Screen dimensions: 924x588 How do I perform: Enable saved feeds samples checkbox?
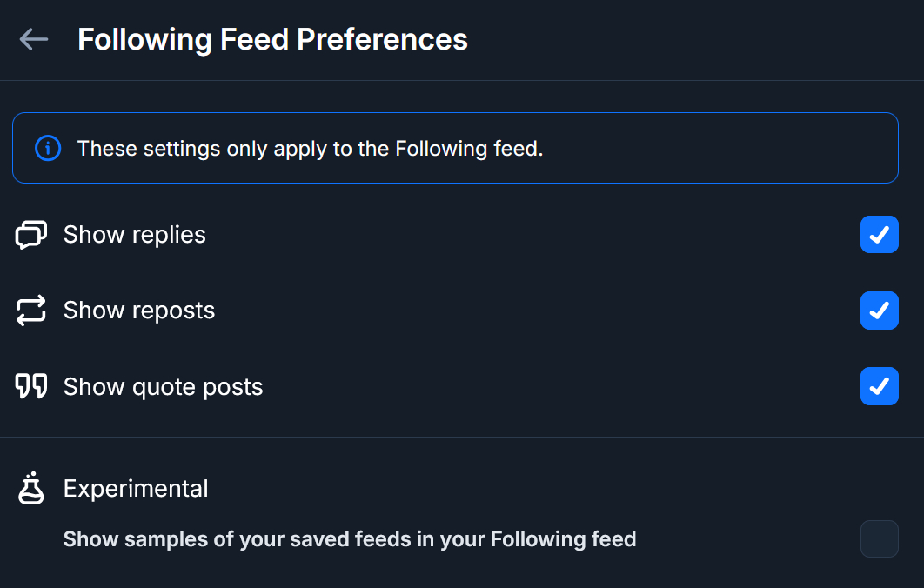pos(879,539)
